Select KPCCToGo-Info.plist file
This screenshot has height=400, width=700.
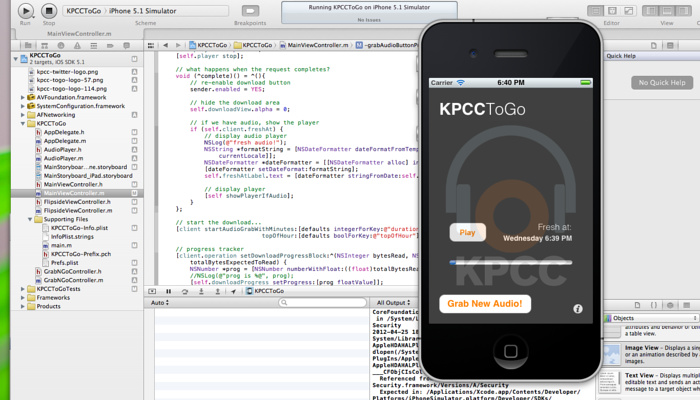79,228
